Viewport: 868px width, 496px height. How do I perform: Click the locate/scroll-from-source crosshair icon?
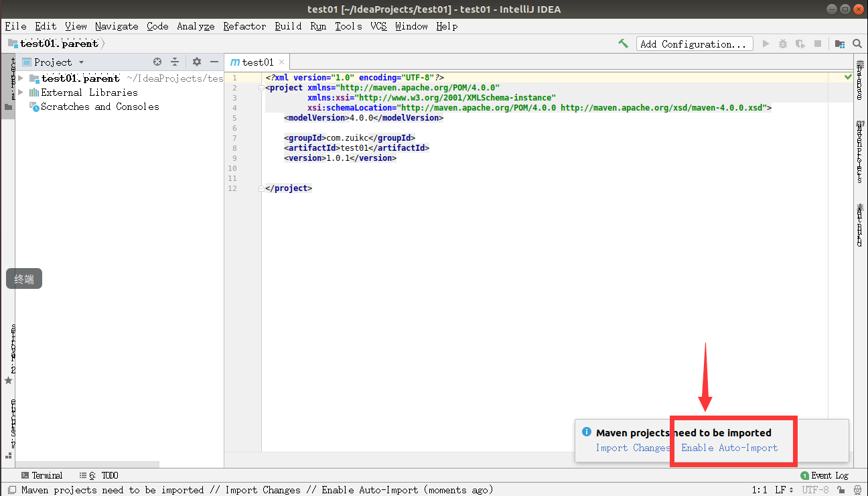coord(157,62)
